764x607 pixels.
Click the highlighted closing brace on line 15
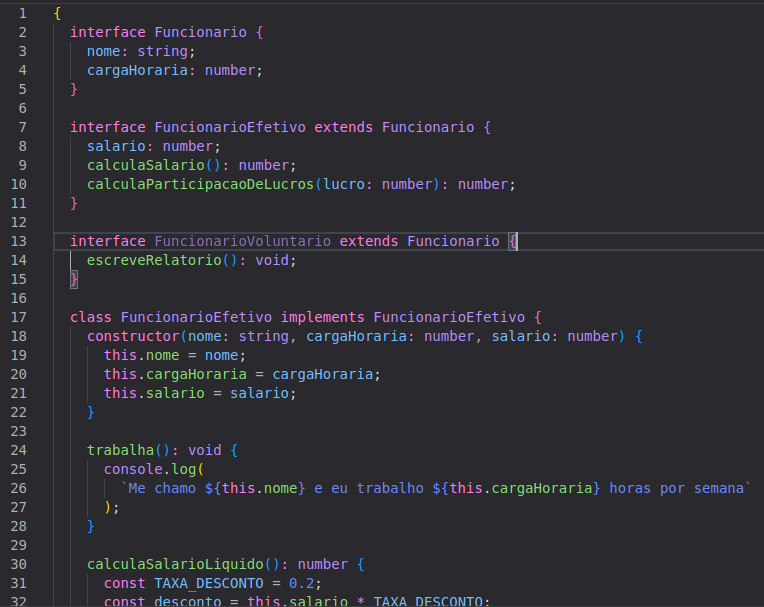74,280
